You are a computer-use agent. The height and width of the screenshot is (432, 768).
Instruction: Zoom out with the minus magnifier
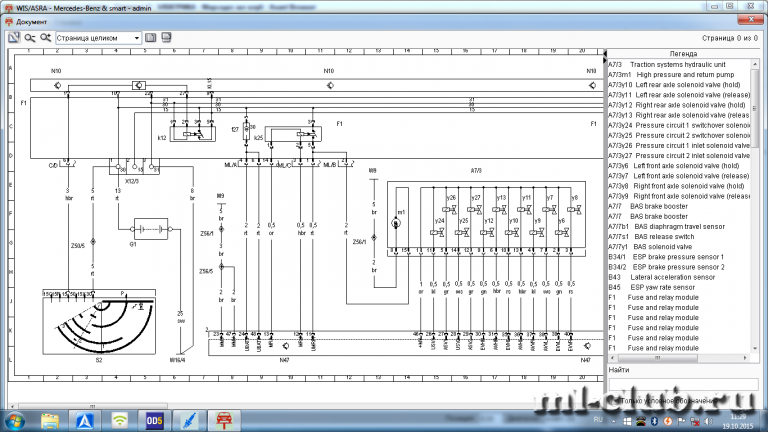[x=30, y=38]
